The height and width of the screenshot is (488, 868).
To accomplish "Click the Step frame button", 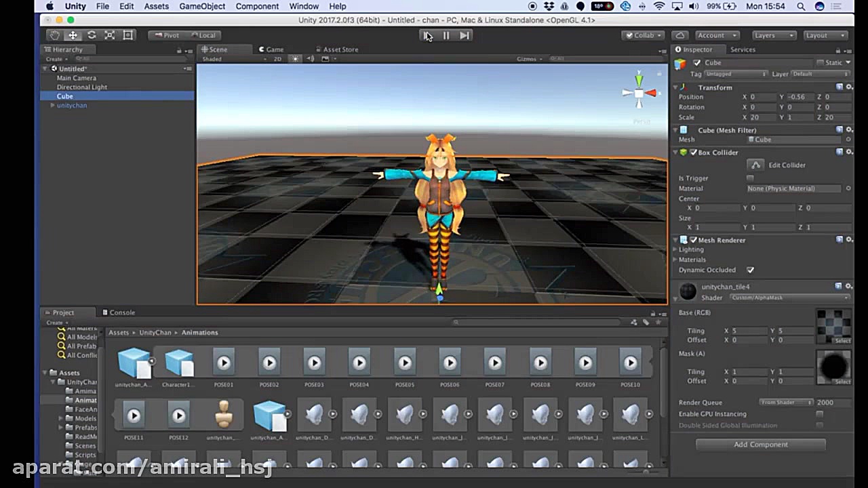I will [x=465, y=35].
